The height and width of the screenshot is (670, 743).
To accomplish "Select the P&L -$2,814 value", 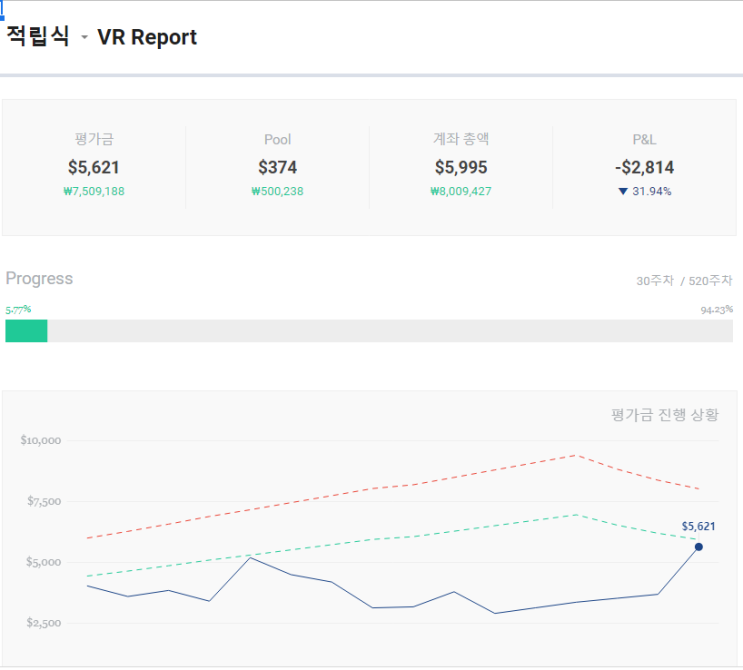I will point(644,167).
